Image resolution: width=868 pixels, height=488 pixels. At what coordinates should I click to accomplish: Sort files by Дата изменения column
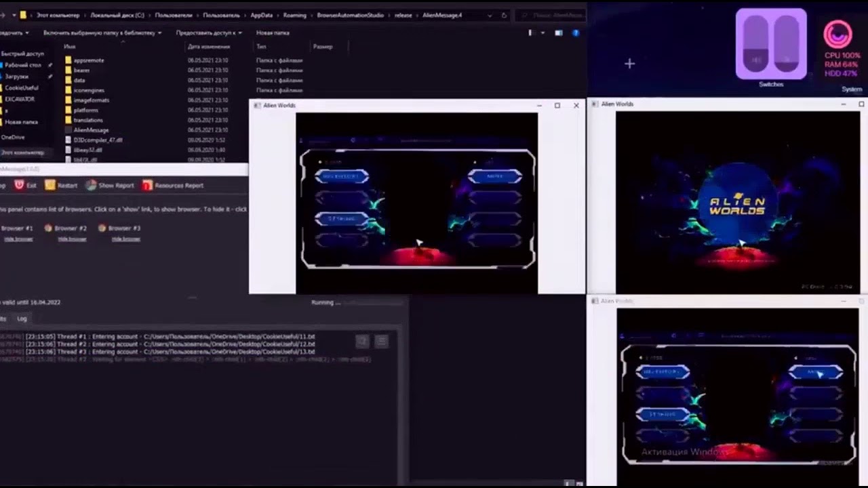pyautogui.click(x=209, y=47)
